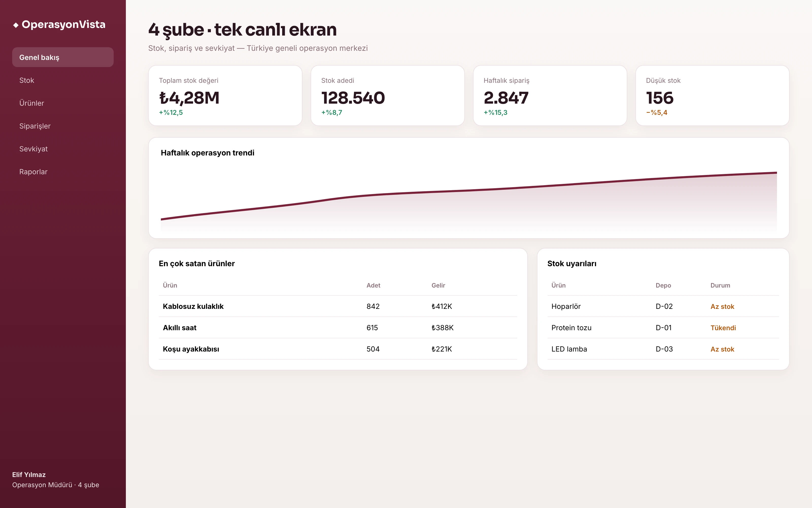Click the D-03 depot cell

[664, 349]
